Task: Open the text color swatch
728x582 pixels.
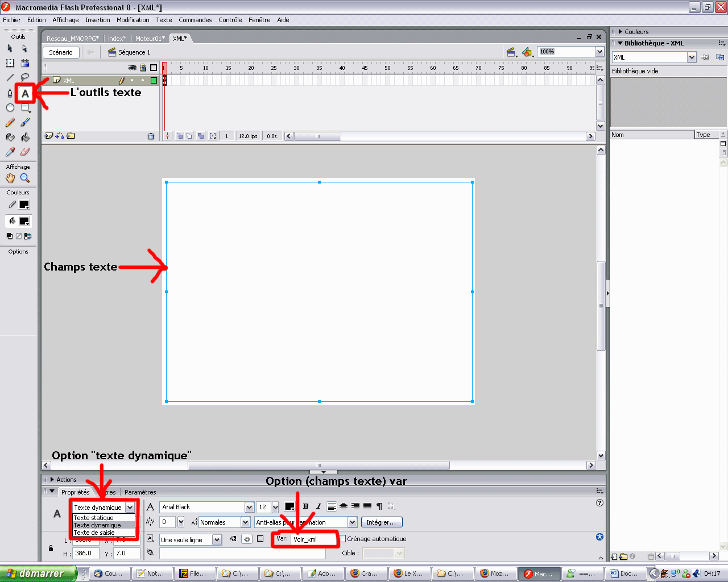Action: [x=289, y=506]
